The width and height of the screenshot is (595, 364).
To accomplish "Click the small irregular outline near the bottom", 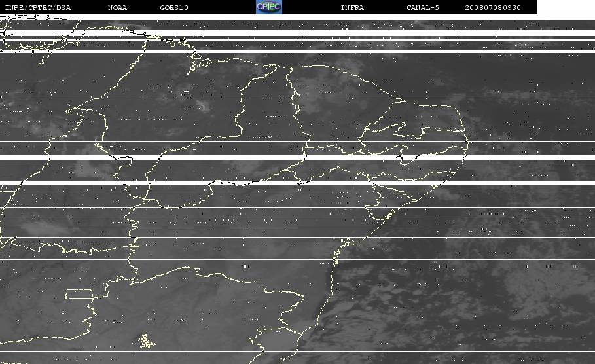I will click(146, 341).
